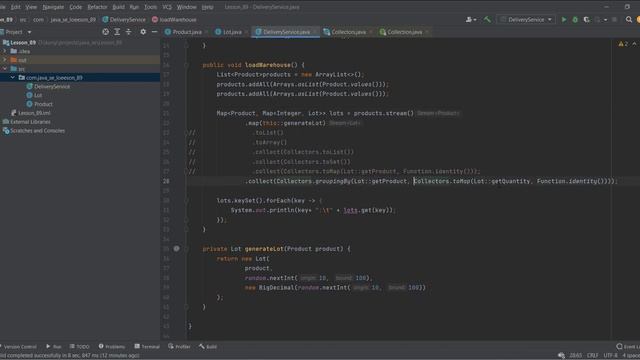Viewport: 640px width, 360px height.
Task: Open Terminal tool window
Action: click(147, 347)
